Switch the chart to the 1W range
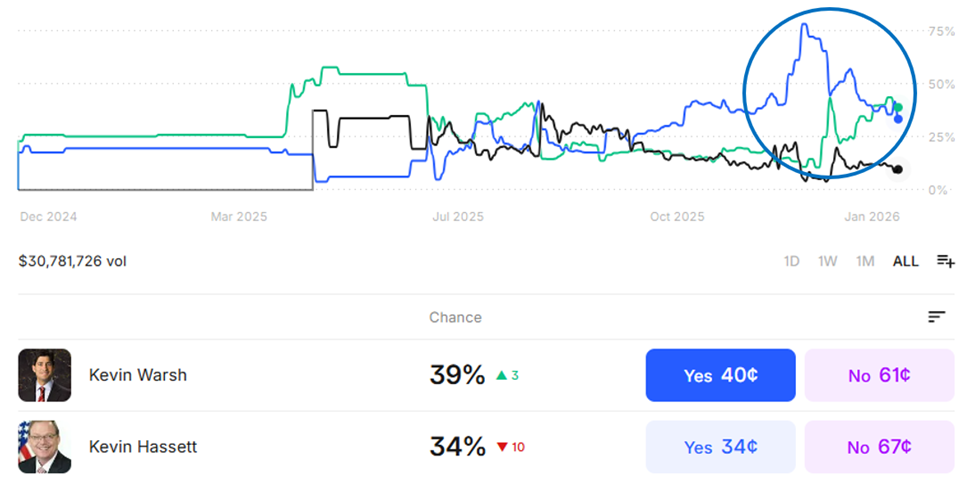Image resolution: width=975 pixels, height=492 pixels. click(827, 261)
